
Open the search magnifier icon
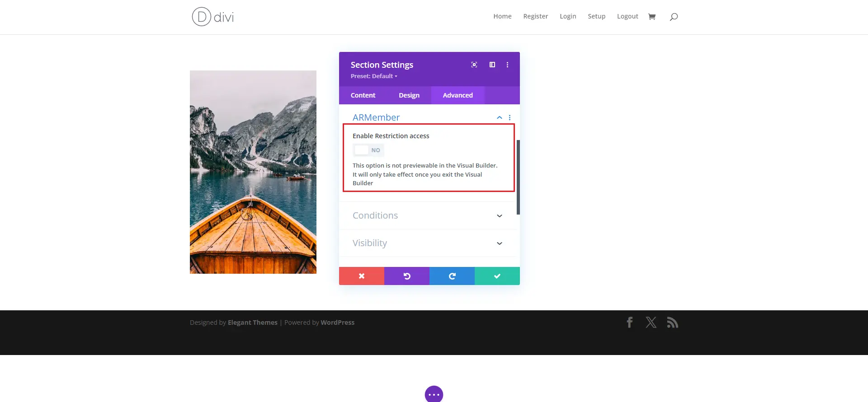674,17
